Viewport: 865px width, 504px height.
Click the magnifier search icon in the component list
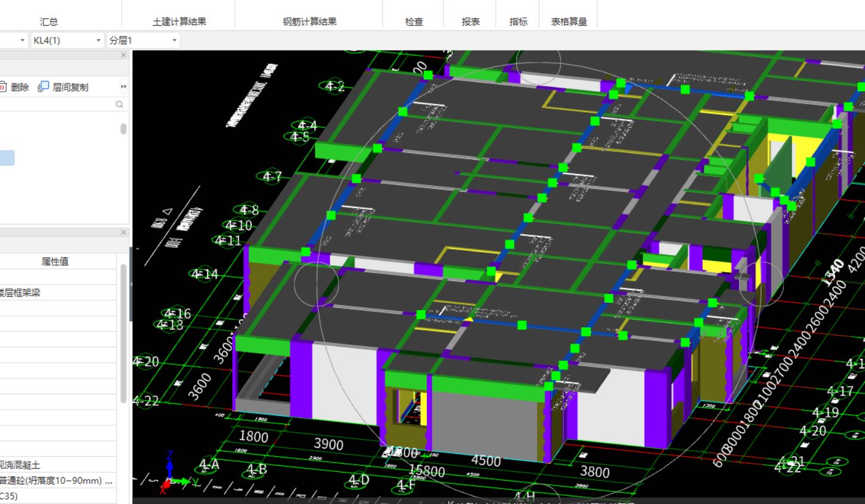click(x=119, y=104)
